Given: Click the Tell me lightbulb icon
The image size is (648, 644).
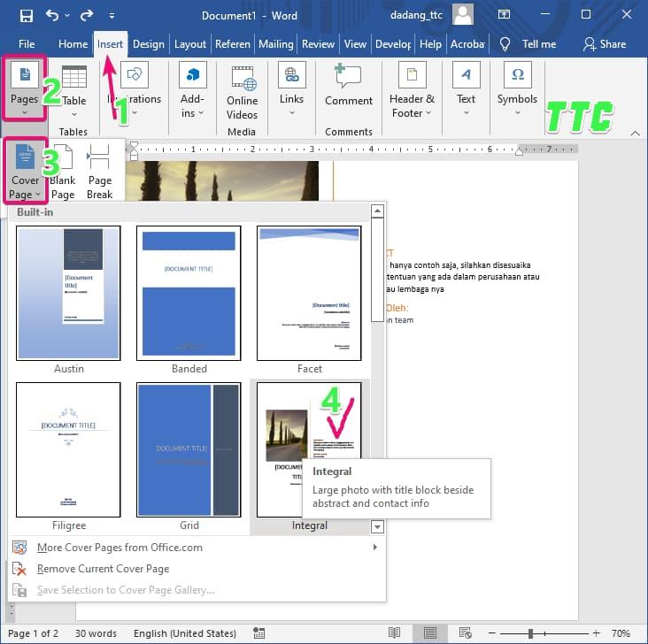Looking at the screenshot, I should coord(505,44).
